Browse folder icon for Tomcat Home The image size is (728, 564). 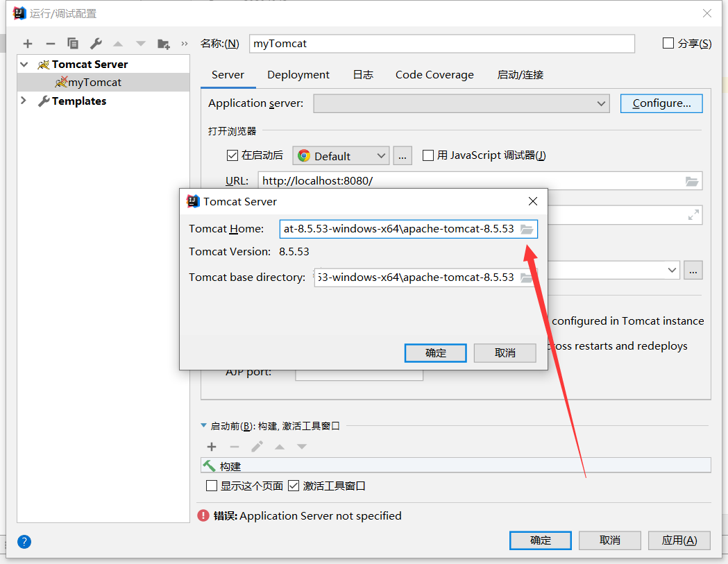click(x=527, y=229)
